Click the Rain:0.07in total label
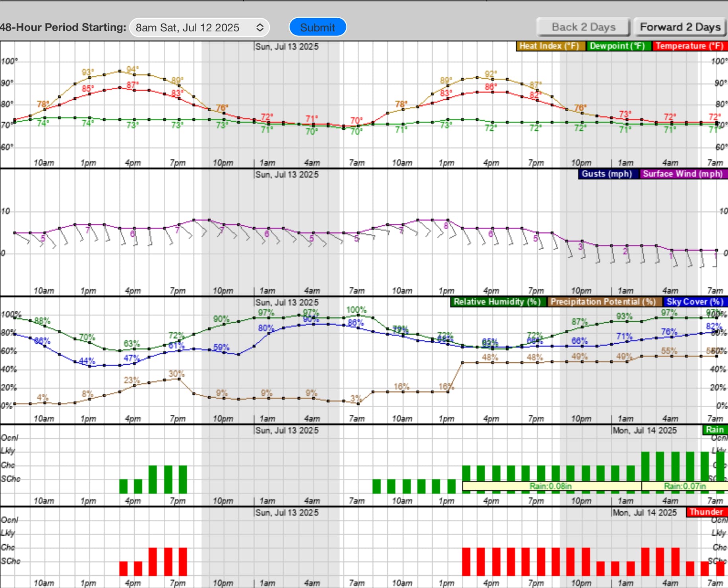Image resolution: width=728 pixels, height=588 pixels. pos(685,486)
